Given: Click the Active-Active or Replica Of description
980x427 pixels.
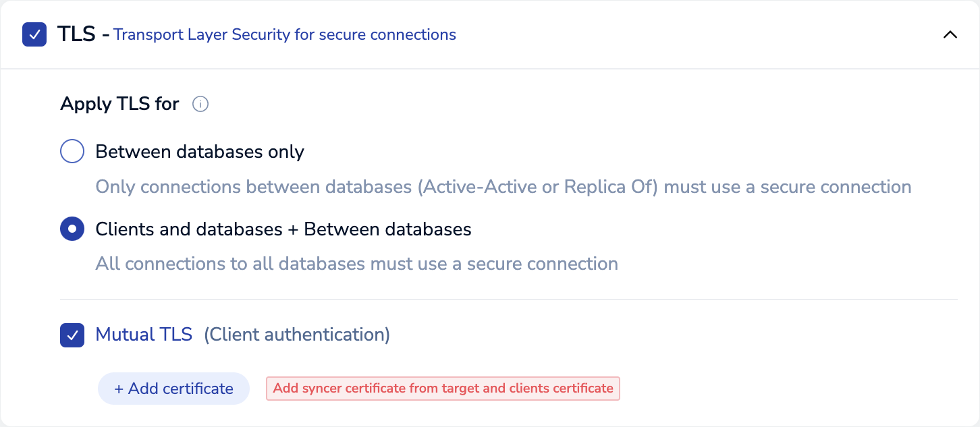Looking at the screenshot, I should pos(503,187).
